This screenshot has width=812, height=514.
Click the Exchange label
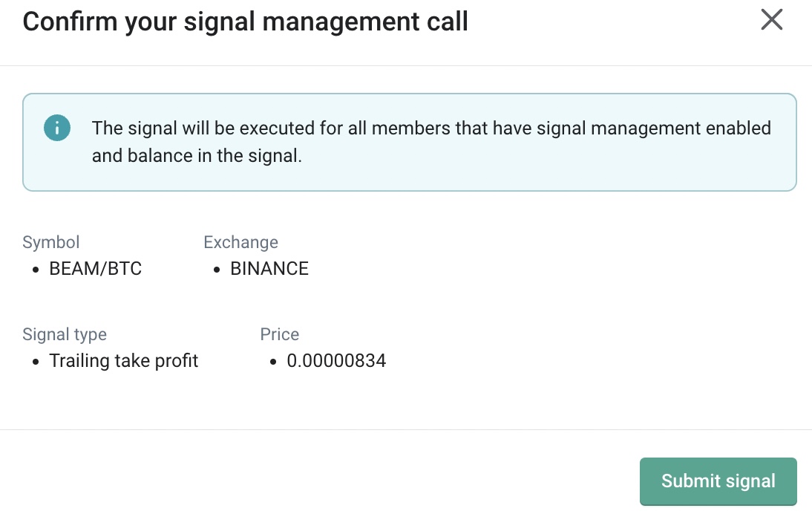point(240,242)
